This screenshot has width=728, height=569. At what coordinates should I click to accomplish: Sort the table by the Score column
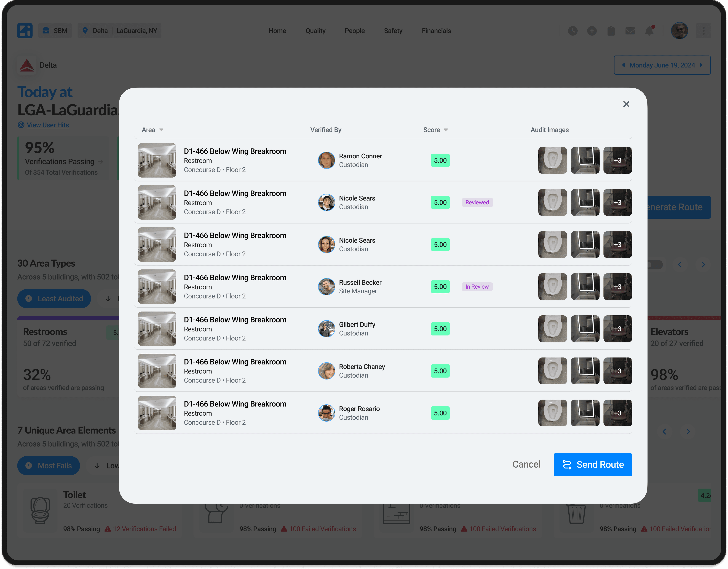[435, 130]
